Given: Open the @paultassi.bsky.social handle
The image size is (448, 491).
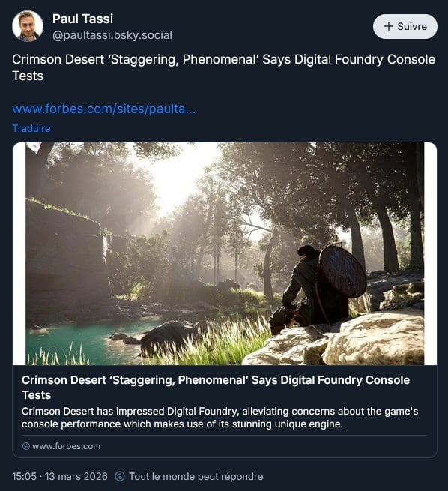Looking at the screenshot, I should click(x=112, y=35).
